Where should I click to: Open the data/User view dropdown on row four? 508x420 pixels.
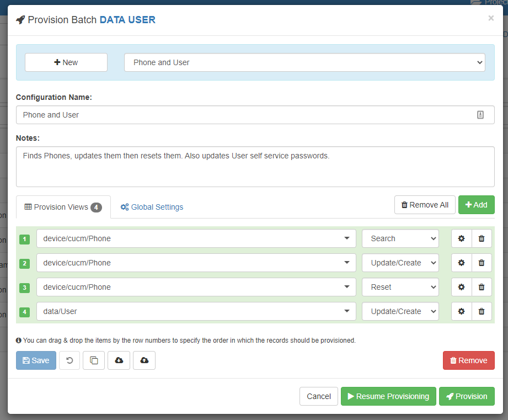point(195,311)
